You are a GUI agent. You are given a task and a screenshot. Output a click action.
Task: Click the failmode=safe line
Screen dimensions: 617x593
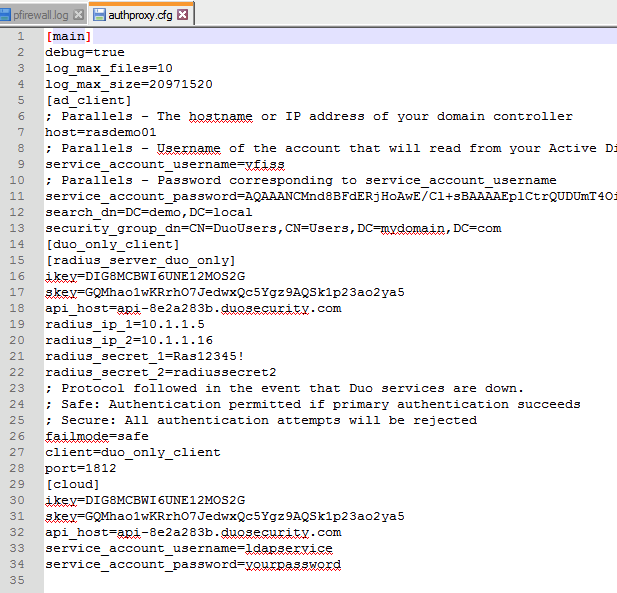tap(97, 436)
